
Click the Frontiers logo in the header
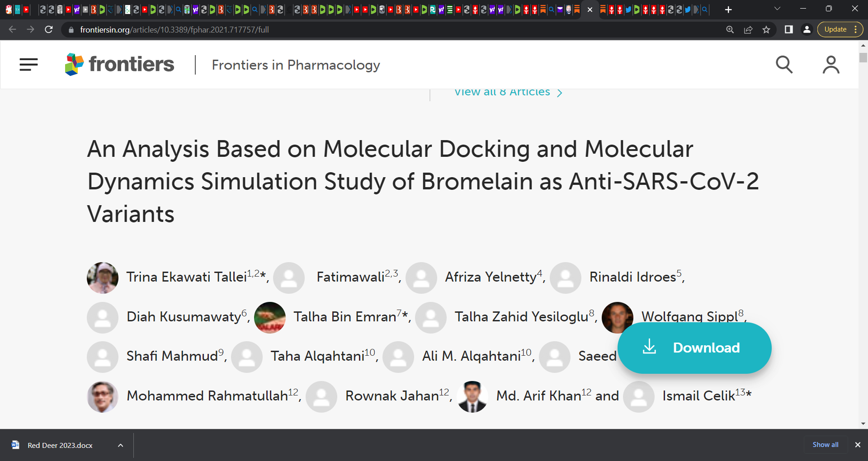[x=119, y=64]
